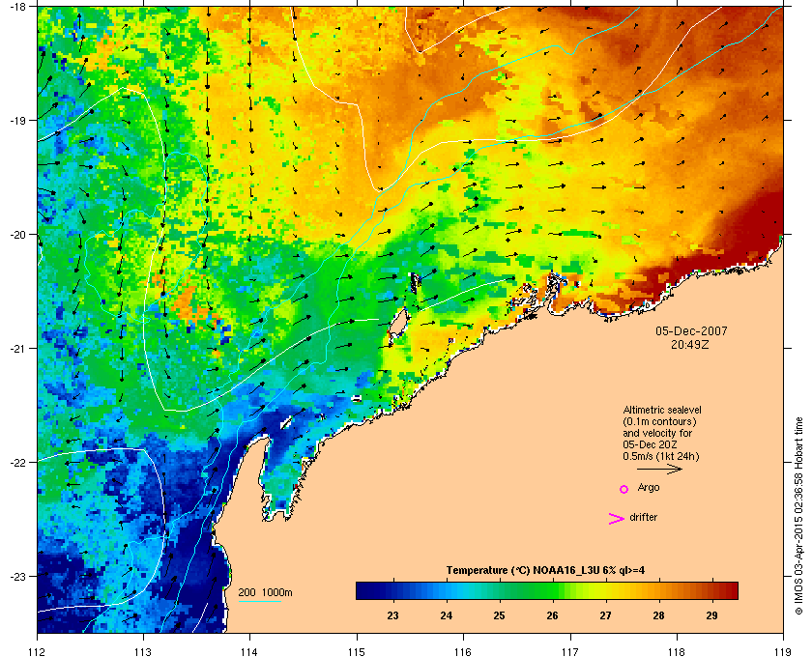The height and width of the screenshot is (657, 812).
Task: Click the longitude axis label '112'
Action: (x=38, y=651)
